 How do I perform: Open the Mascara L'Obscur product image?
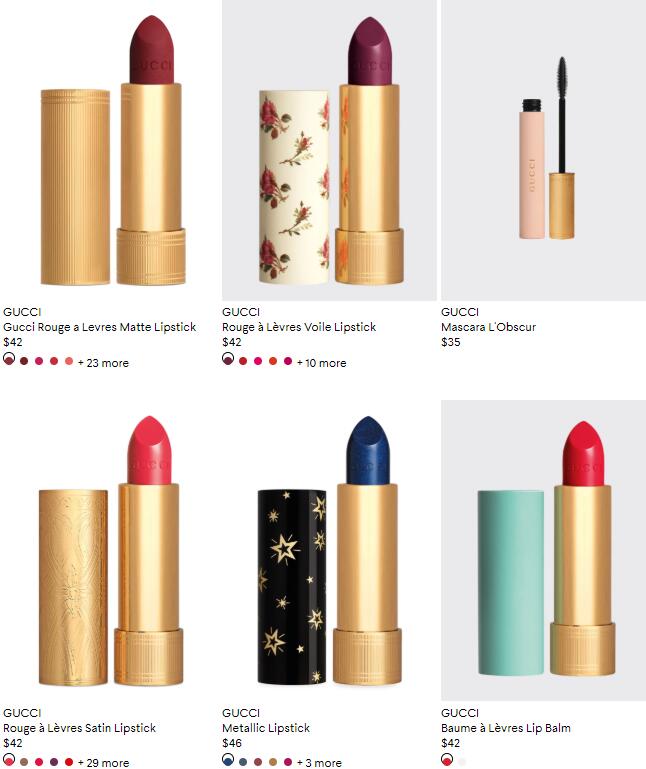543,150
